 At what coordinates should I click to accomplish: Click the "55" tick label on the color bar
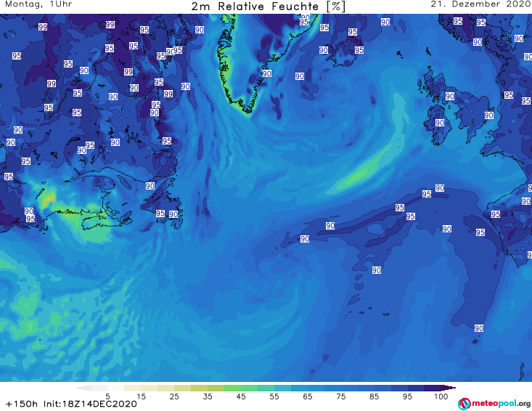(x=274, y=396)
